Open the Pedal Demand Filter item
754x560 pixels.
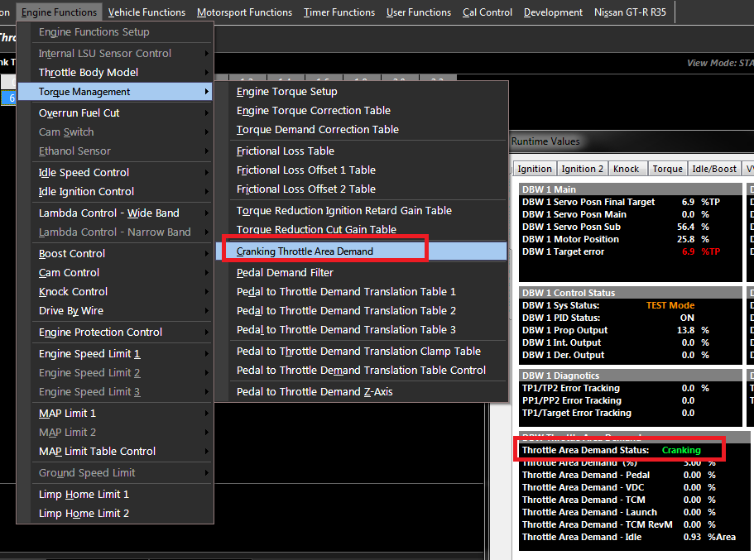click(x=285, y=272)
